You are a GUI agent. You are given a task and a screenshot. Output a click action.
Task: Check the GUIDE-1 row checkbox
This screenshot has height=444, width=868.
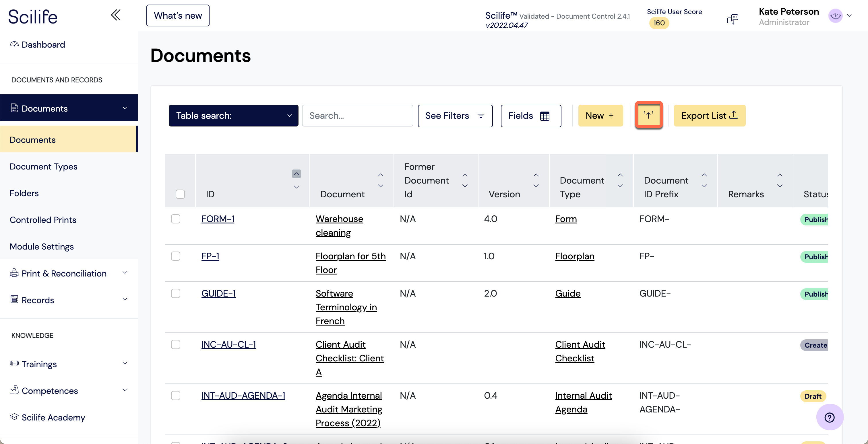point(176,293)
